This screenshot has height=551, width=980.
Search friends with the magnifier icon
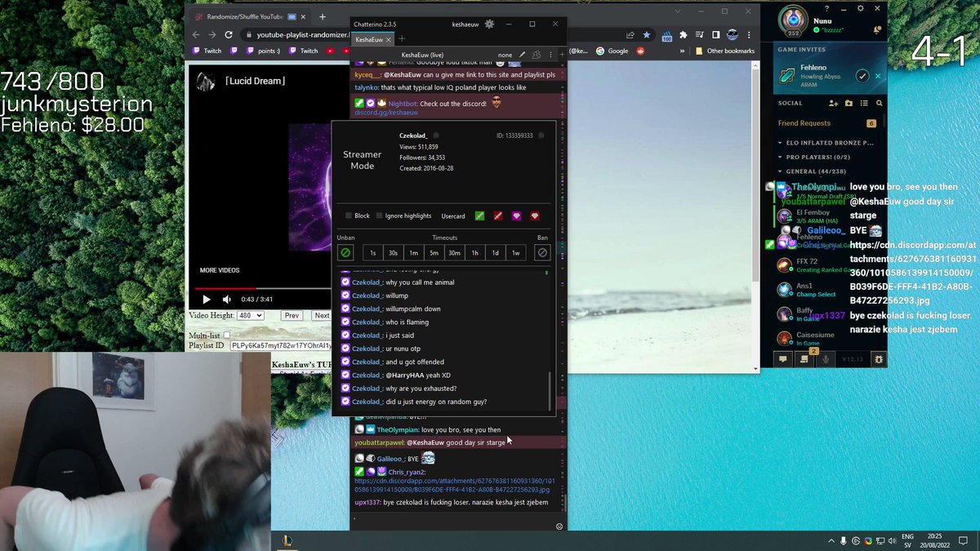879,104
